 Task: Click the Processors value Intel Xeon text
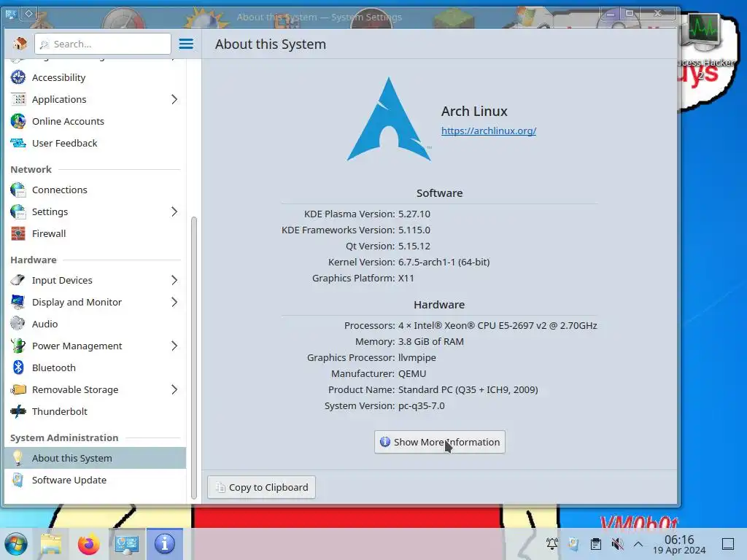click(498, 325)
